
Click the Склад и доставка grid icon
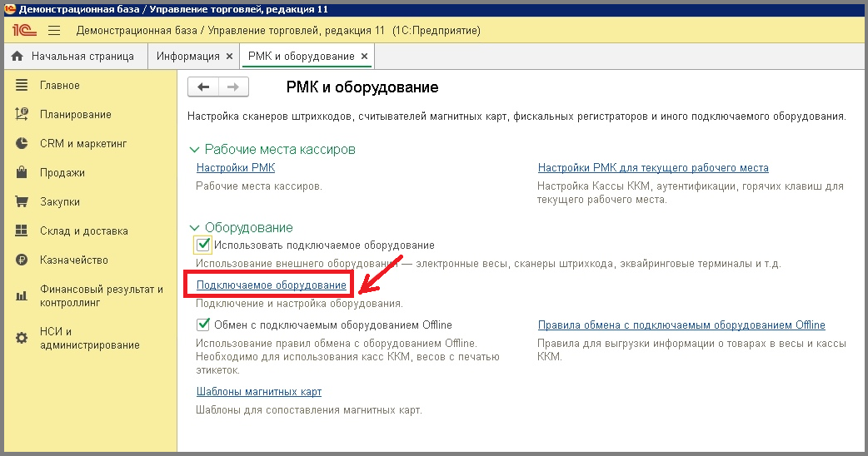coord(22,231)
